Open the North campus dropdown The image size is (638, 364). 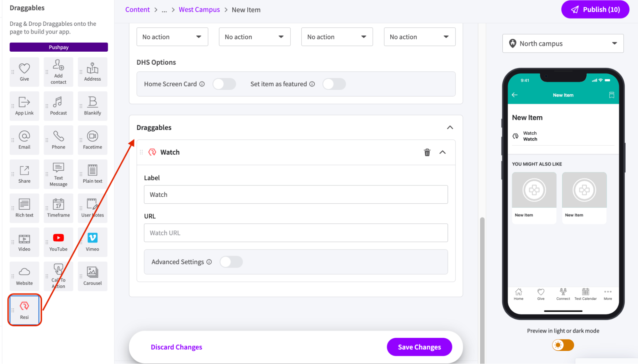563,43
